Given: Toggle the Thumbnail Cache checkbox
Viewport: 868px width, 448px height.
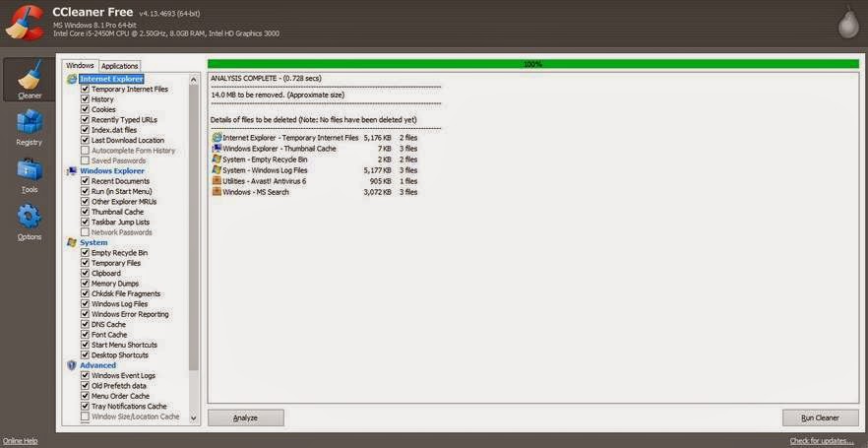Looking at the screenshot, I should [x=85, y=212].
